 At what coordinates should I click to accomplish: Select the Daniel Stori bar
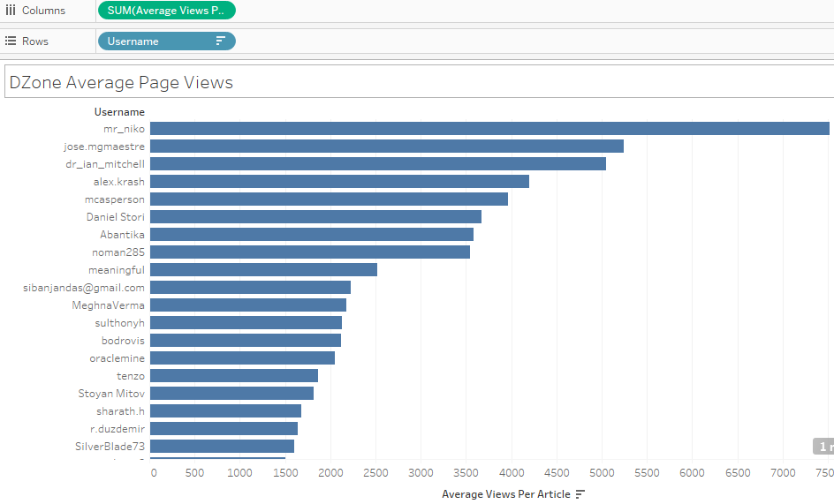click(315, 216)
